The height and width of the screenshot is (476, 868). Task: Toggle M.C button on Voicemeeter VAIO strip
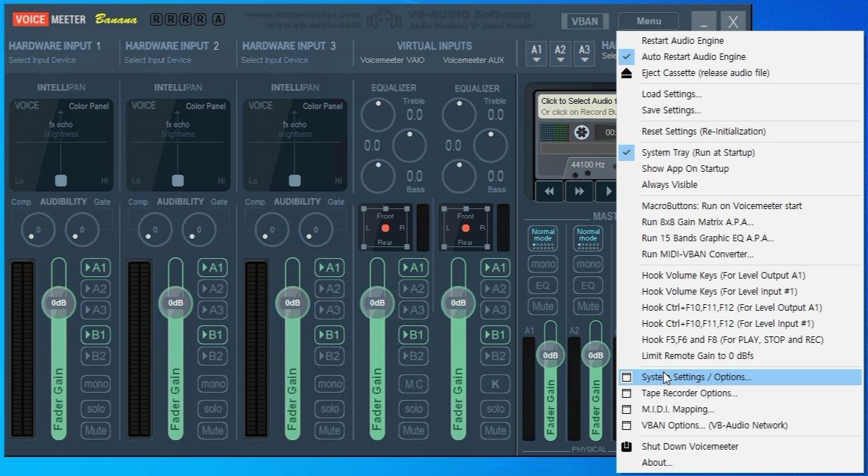pyautogui.click(x=414, y=384)
